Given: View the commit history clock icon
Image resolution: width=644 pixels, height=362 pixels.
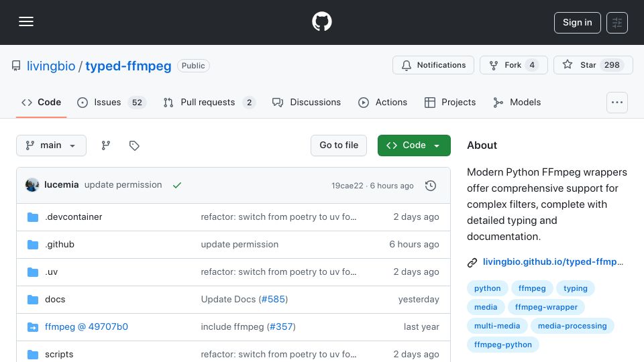Looking at the screenshot, I should (x=431, y=186).
